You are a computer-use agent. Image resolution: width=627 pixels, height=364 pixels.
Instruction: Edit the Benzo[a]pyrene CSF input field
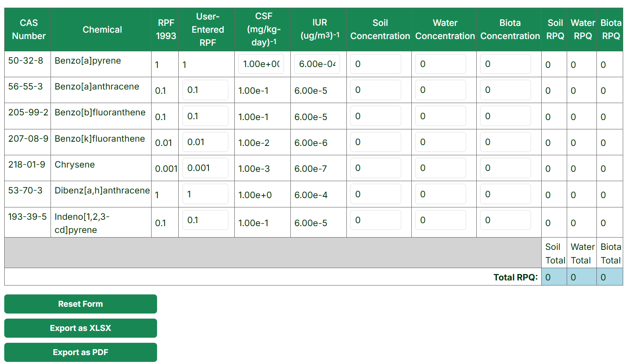pos(261,64)
